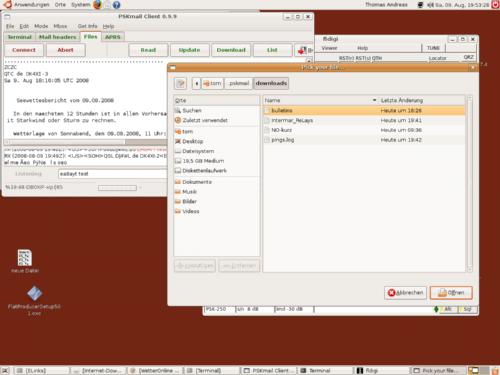
Task: Click the trash icon in bottom panel
Action: point(496,371)
